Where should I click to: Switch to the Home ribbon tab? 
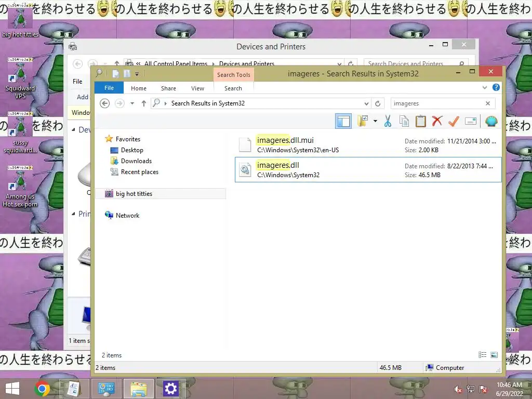tap(138, 88)
